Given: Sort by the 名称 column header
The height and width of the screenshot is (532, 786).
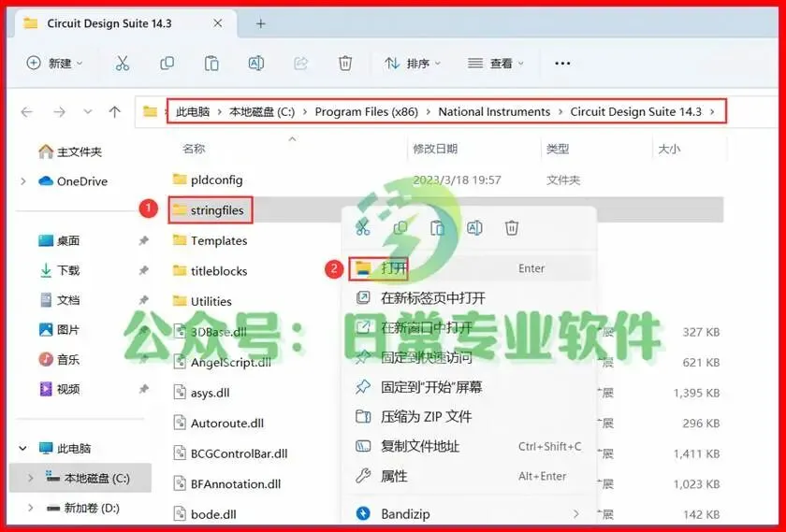Looking at the screenshot, I should (194, 149).
